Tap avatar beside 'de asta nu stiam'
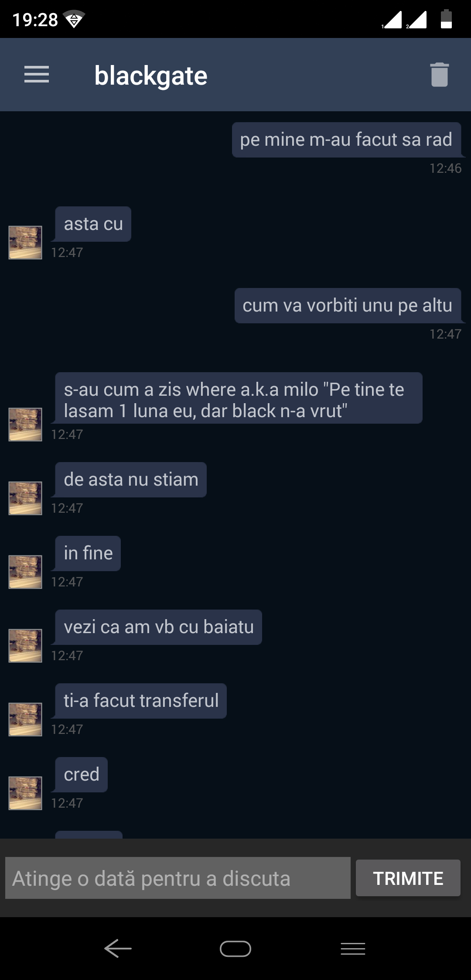The height and width of the screenshot is (980, 471). click(25, 498)
